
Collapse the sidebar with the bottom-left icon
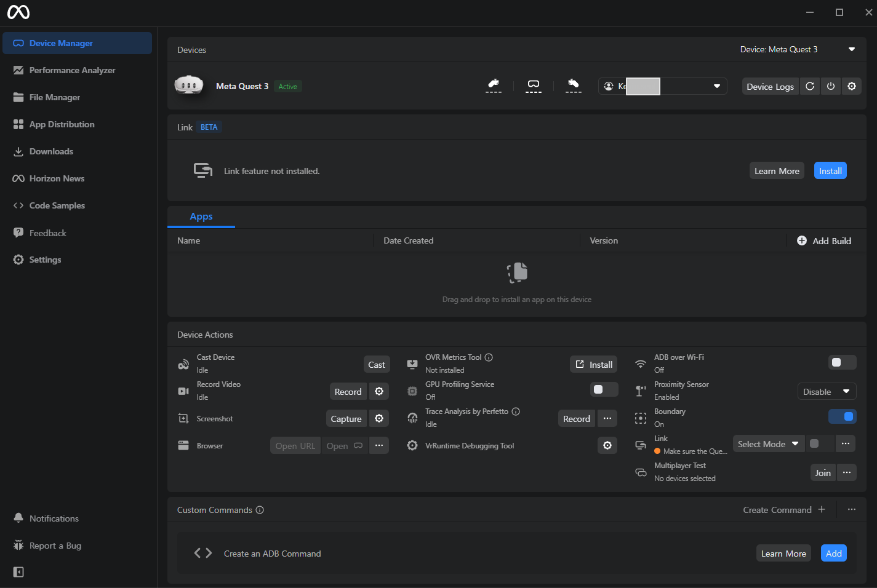(18, 572)
